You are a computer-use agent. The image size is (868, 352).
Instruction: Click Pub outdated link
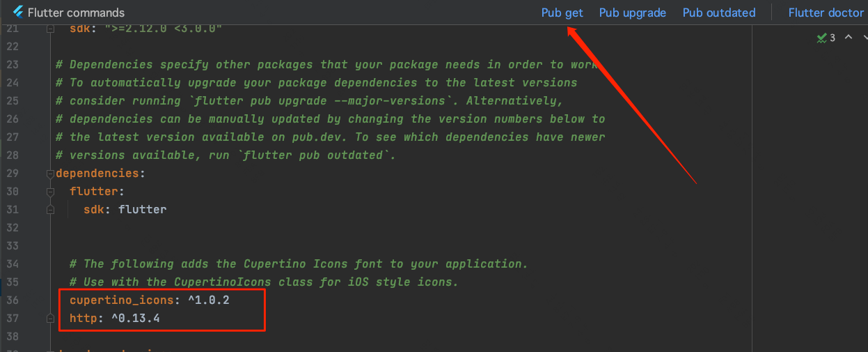(719, 13)
